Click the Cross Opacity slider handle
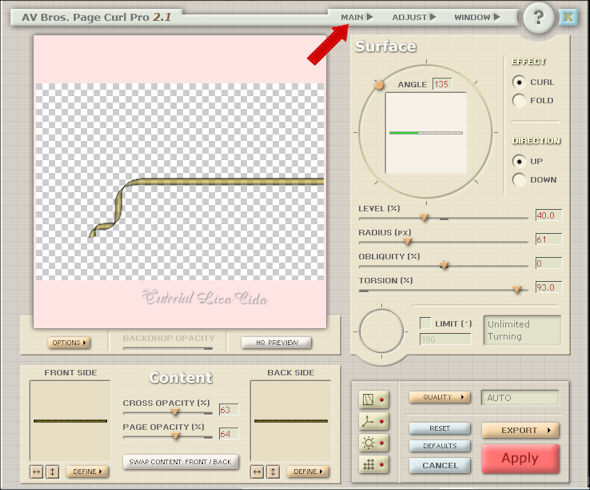The image size is (590, 490). (175, 413)
